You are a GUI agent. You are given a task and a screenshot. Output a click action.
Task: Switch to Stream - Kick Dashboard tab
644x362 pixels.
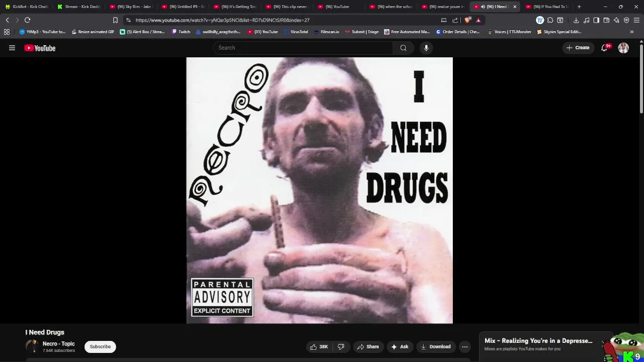pos(79,7)
